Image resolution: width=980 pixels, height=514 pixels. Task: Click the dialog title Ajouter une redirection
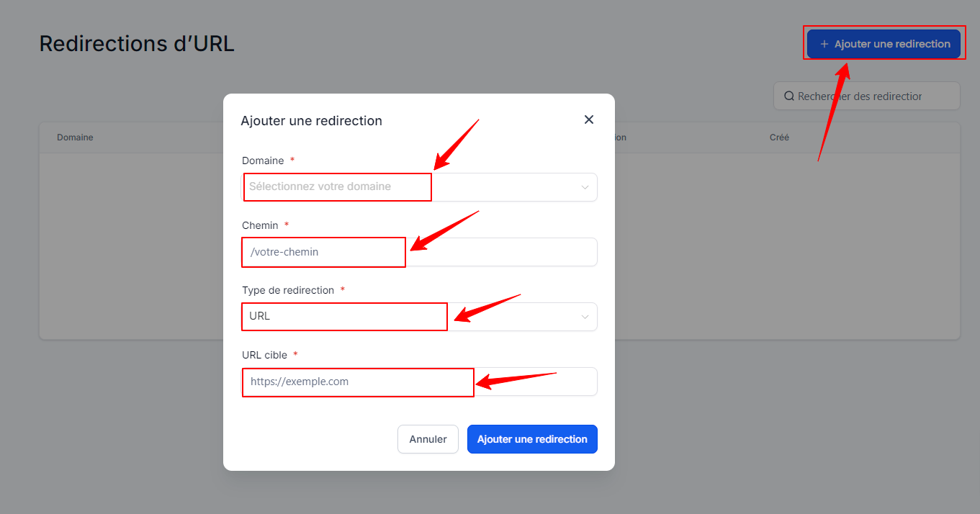[x=311, y=121]
